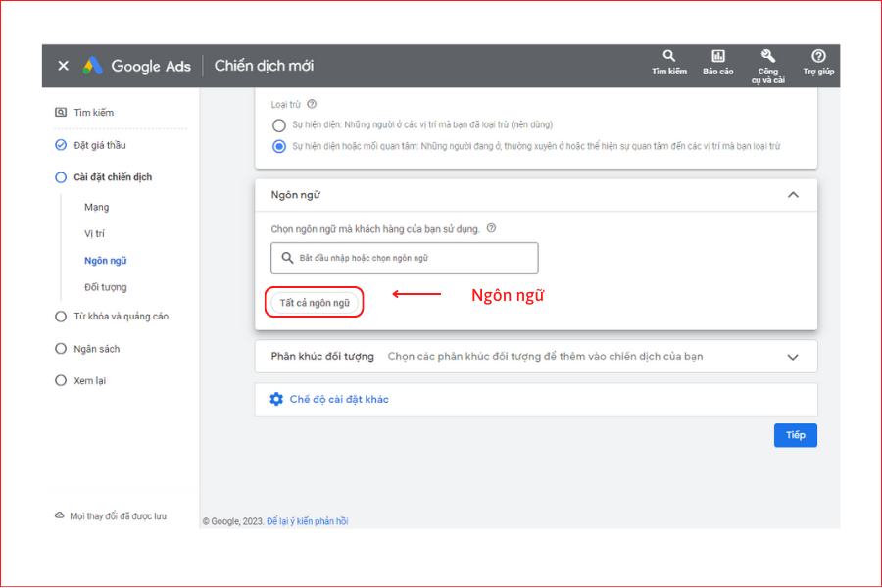882x588 pixels.
Task: Open the Vị trí sub-section
Action: [x=94, y=233]
